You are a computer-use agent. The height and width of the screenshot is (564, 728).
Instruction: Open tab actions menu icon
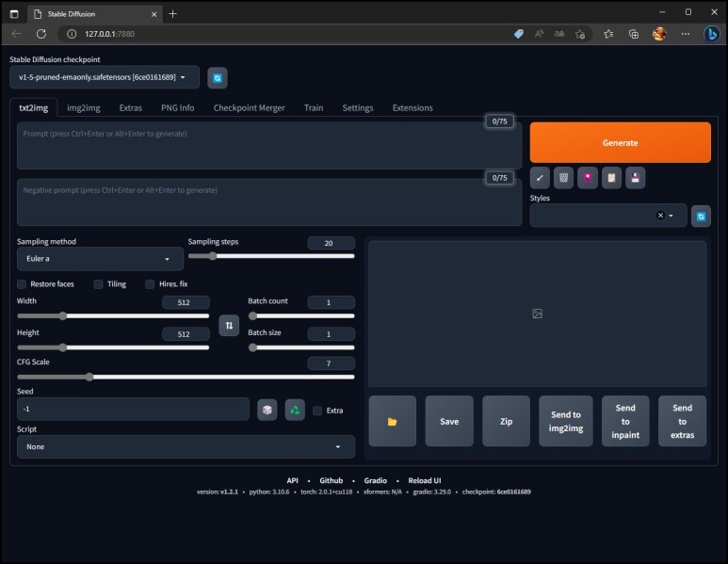[14, 14]
